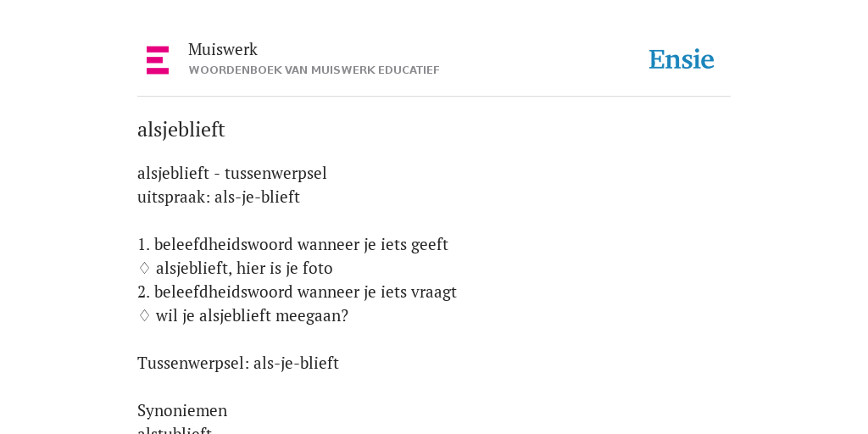Click the Synoniemen section heading

point(182,411)
